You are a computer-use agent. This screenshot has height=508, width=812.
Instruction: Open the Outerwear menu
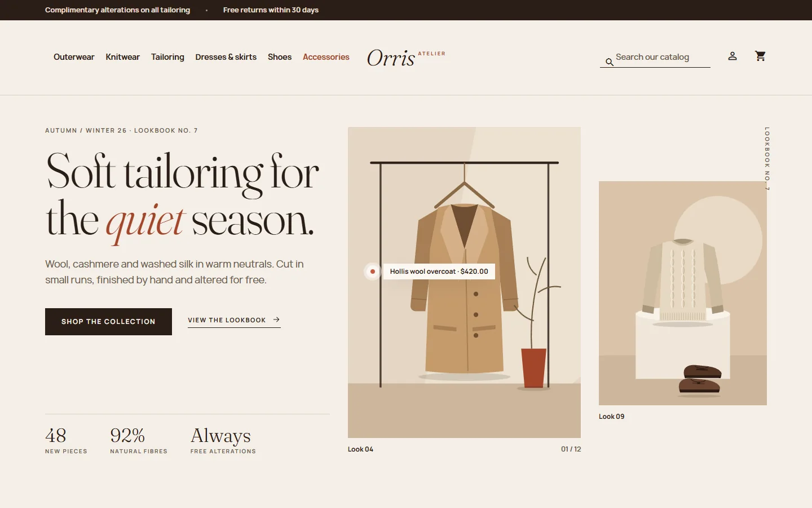[x=74, y=57]
